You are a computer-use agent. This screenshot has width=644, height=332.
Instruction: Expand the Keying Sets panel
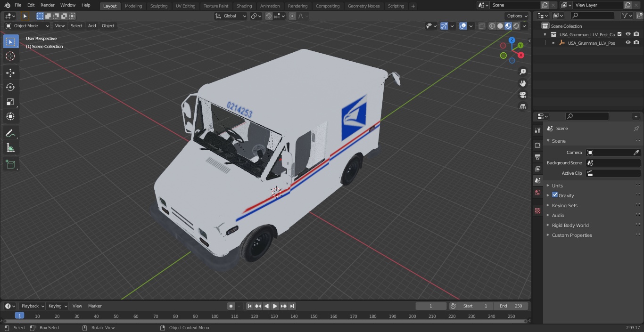tap(564, 205)
